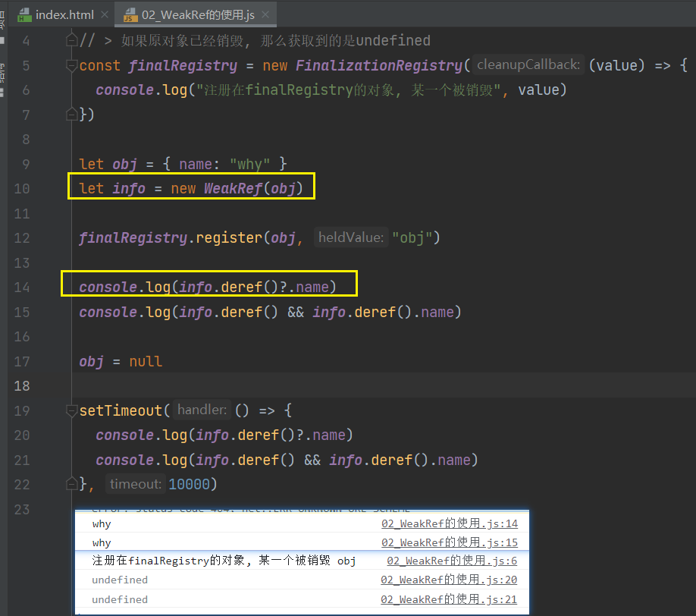Click the comment text on line 4

tap(255, 41)
